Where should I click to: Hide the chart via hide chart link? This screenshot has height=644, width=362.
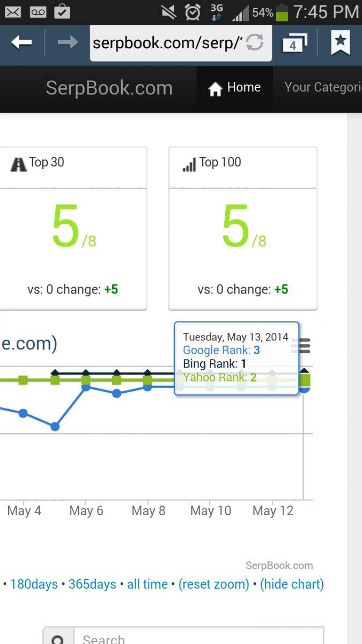coord(292,584)
